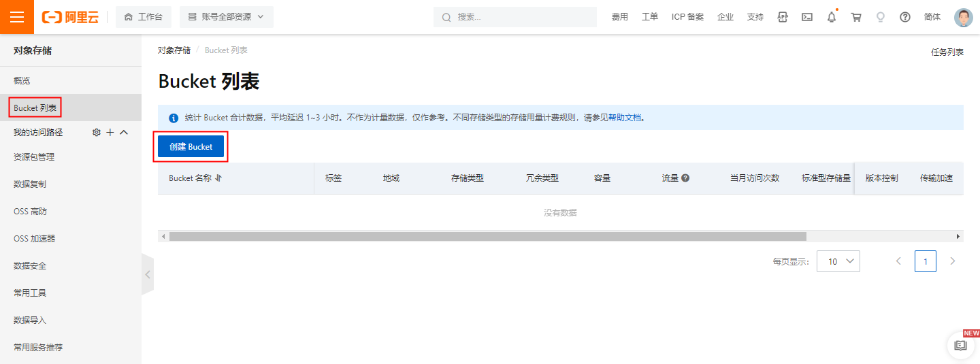Select 概览 in the sidebar
Image resolution: width=980 pixels, height=364 pixels.
click(x=22, y=80)
